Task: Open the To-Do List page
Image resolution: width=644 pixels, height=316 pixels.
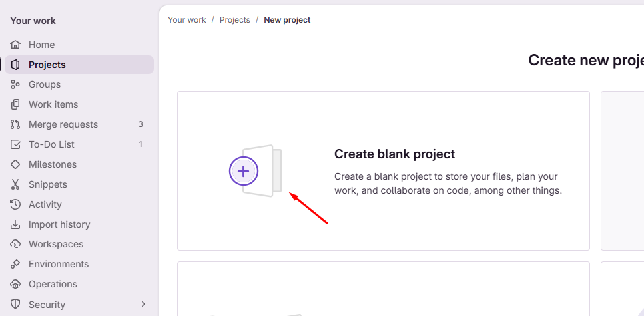Action: click(x=80, y=144)
